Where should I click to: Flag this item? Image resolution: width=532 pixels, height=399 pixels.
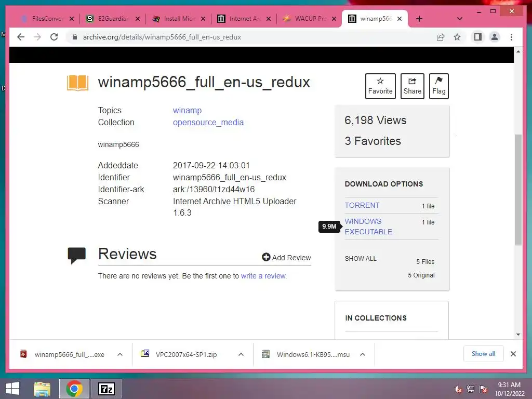pyautogui.click(x=438, y=86)
